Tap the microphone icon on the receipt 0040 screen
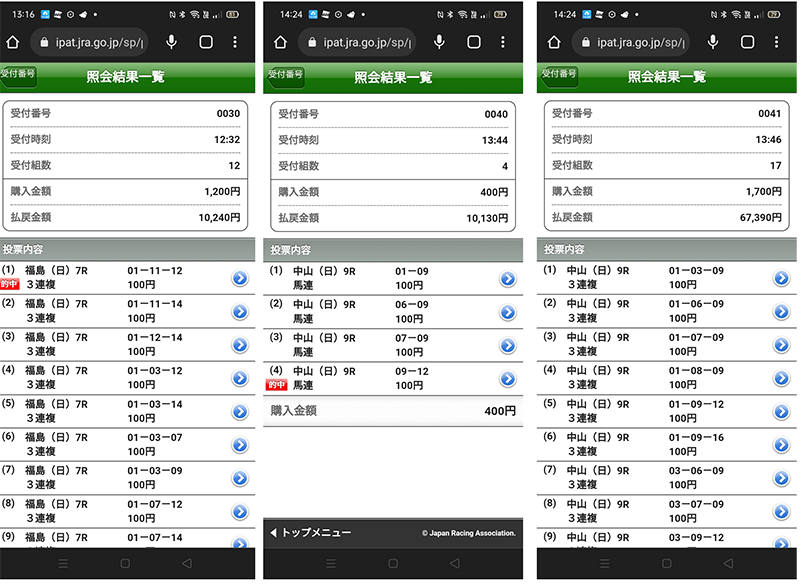The image size is (800, 588). (x=439, y=42)
